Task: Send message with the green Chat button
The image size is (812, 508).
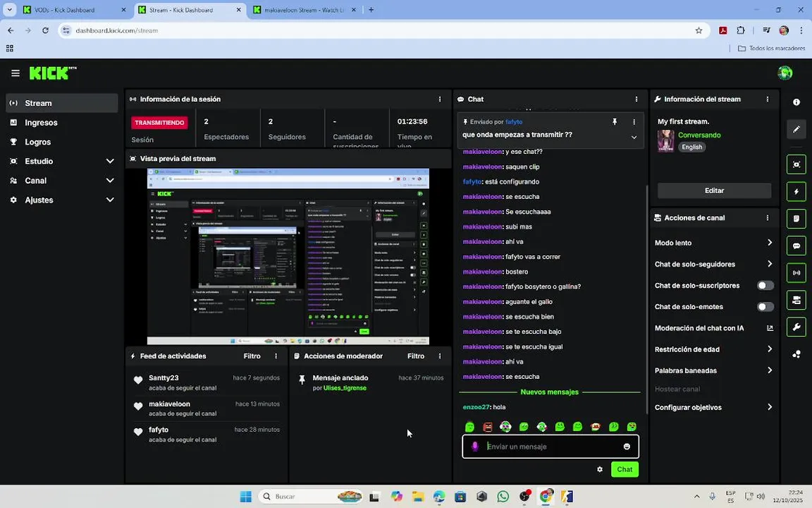Action: (x=625, y=469)
